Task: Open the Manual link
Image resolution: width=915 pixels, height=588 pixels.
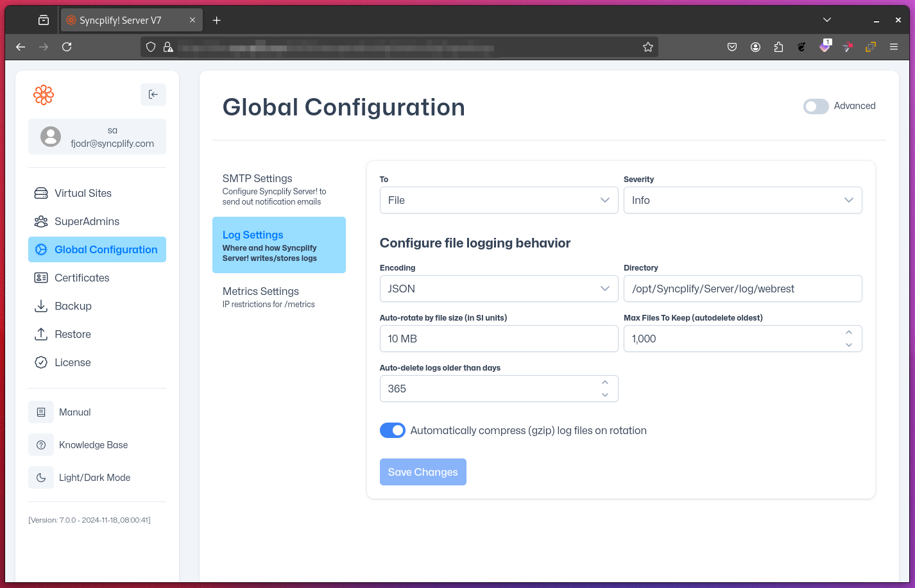Action: click(75, 412)
